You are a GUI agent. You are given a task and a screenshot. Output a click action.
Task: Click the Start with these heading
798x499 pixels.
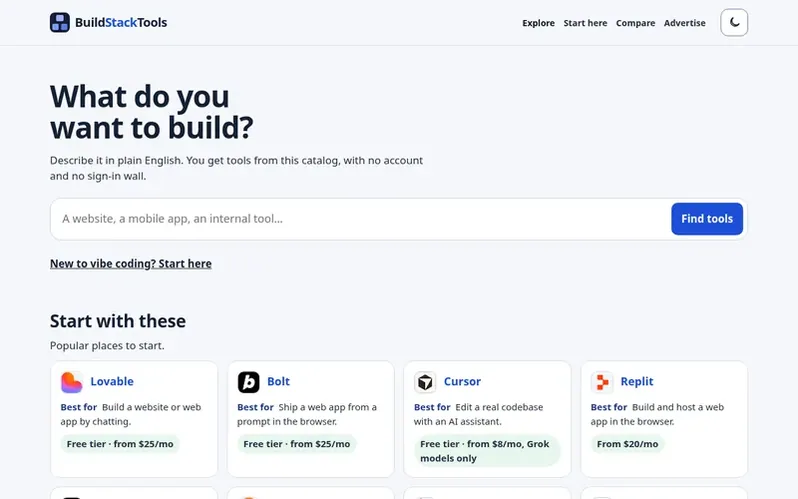pyautogui.click(x=118, y=321)
